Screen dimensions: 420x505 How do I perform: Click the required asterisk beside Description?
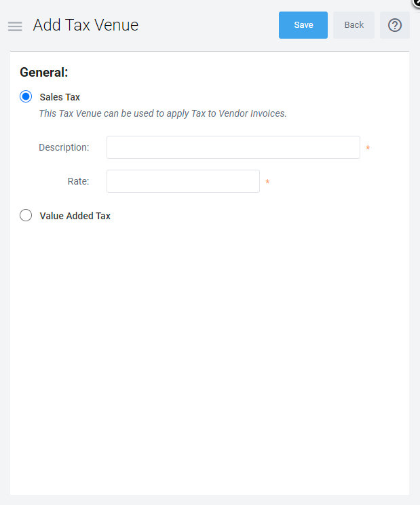click(368, 148)
